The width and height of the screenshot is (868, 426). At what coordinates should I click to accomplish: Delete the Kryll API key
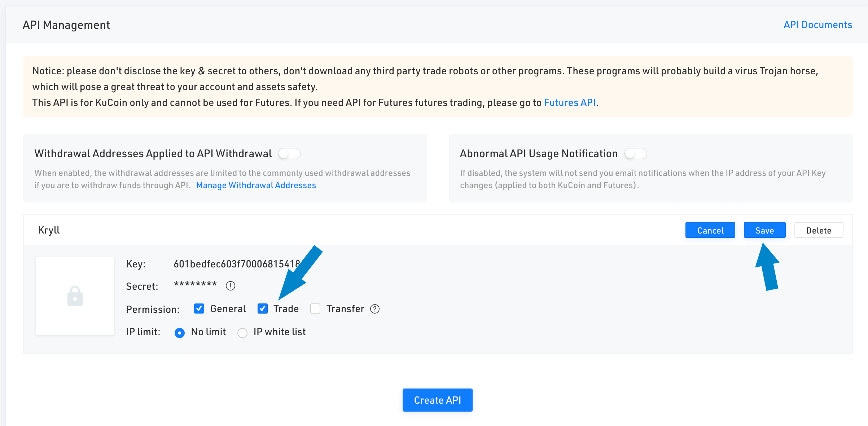819,230
